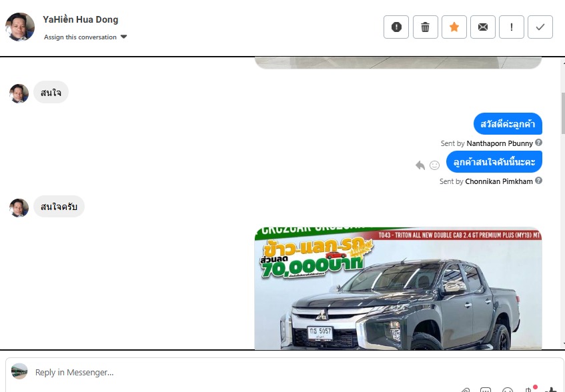
Task: Click page avatar beside reply box
Action: [x=19, y=371]
